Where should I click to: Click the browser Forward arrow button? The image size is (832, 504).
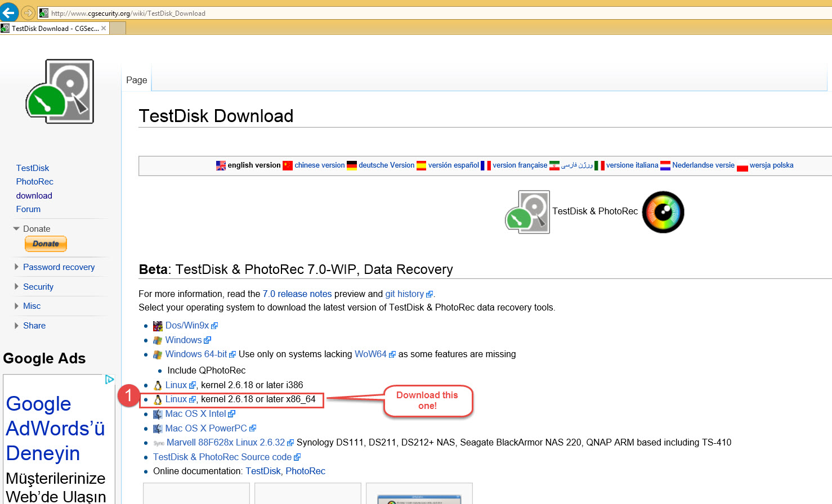tap(28, 13)
